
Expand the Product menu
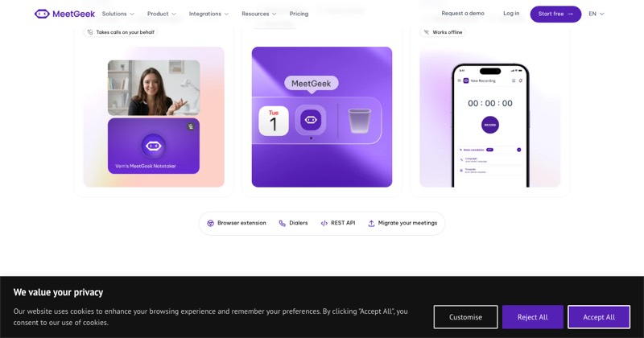point(162,14)
